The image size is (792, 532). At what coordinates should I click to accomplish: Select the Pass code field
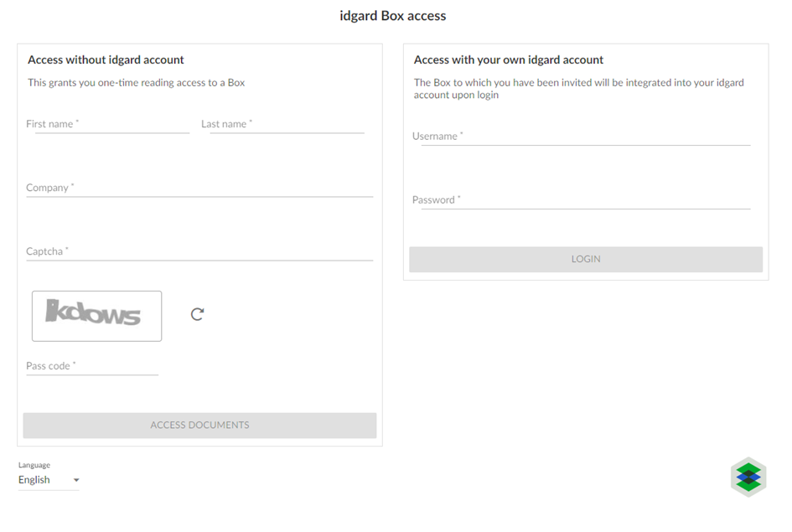(x=92, y=366)
